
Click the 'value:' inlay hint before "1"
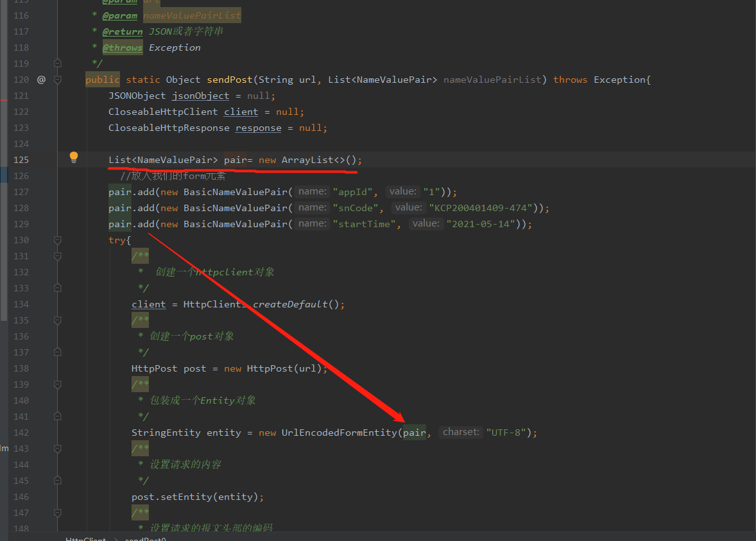click(402, 191)
